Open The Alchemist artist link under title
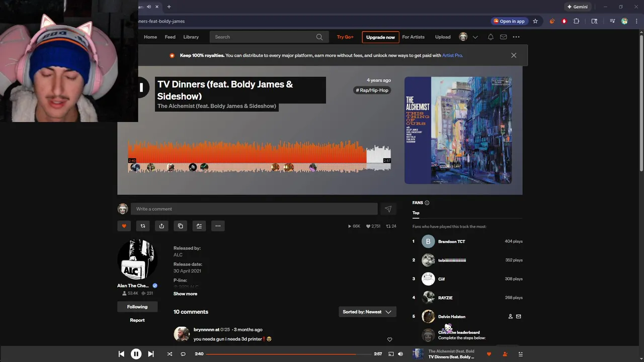This screenshot has width=644, height=362. tap(217, 106)
